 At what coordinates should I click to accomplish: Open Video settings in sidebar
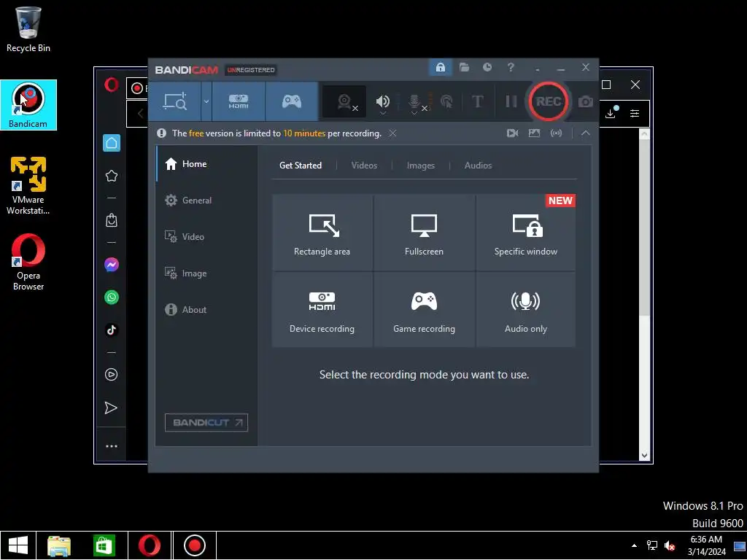pos(206,237)
